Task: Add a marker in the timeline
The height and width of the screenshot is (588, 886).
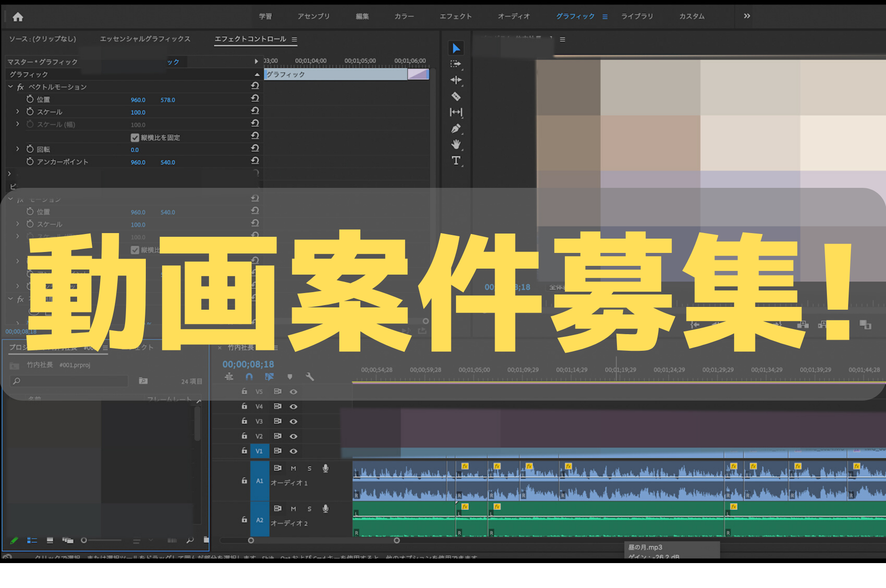Action: 290,377
